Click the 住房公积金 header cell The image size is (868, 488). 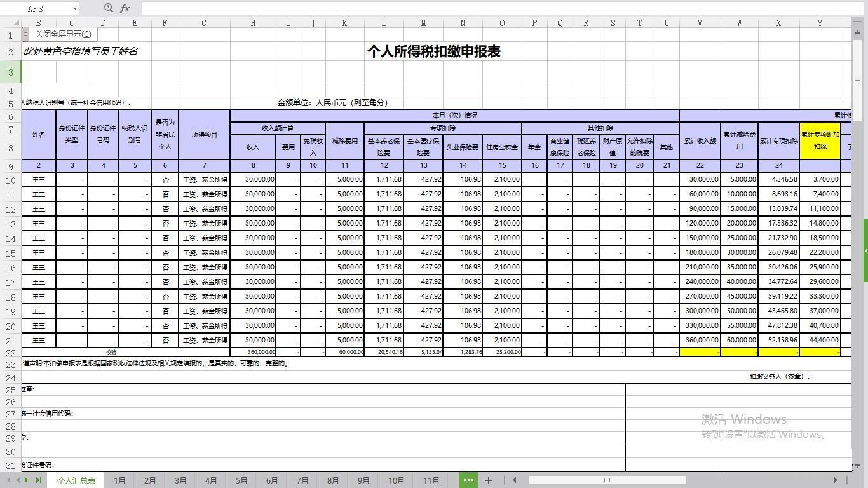point(502,147)
